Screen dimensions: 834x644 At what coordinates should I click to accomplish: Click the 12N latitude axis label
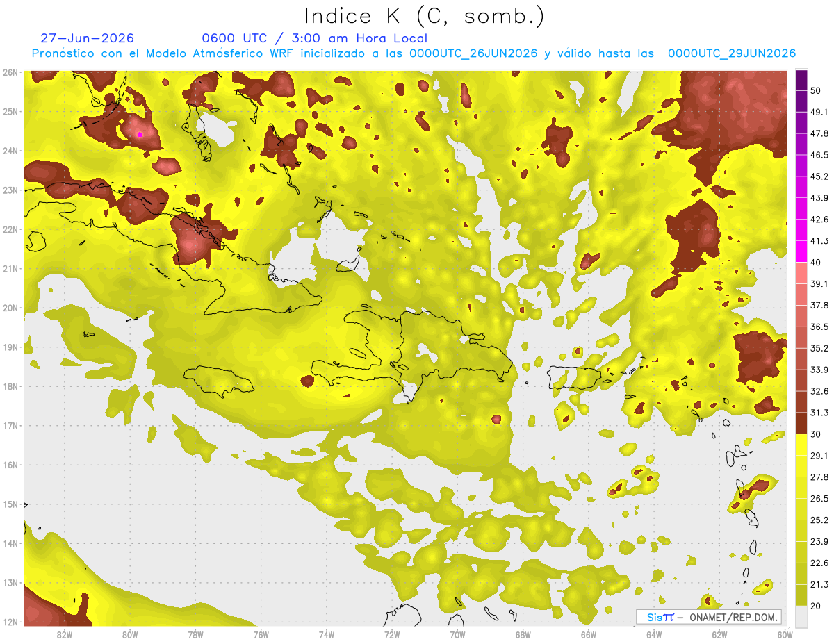pos(10,622)
